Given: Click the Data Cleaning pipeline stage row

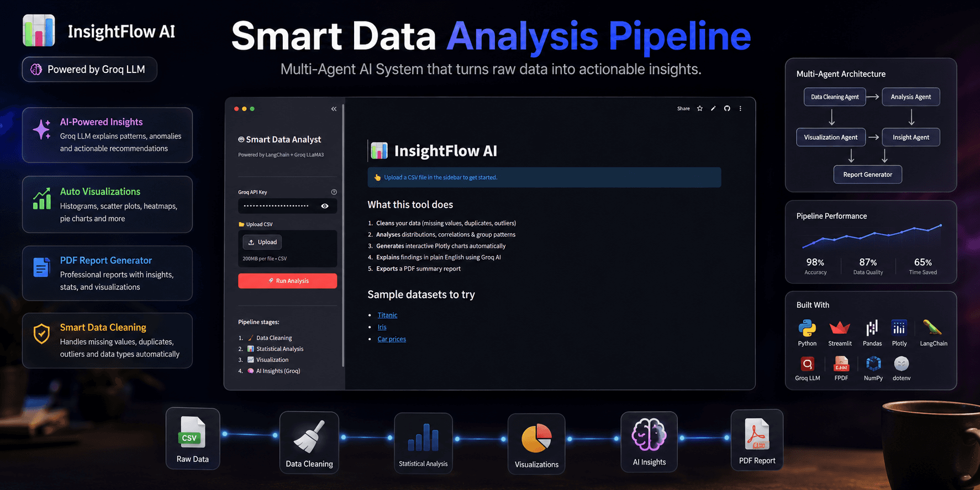Looking at the screenshot, I should [270, 338].
